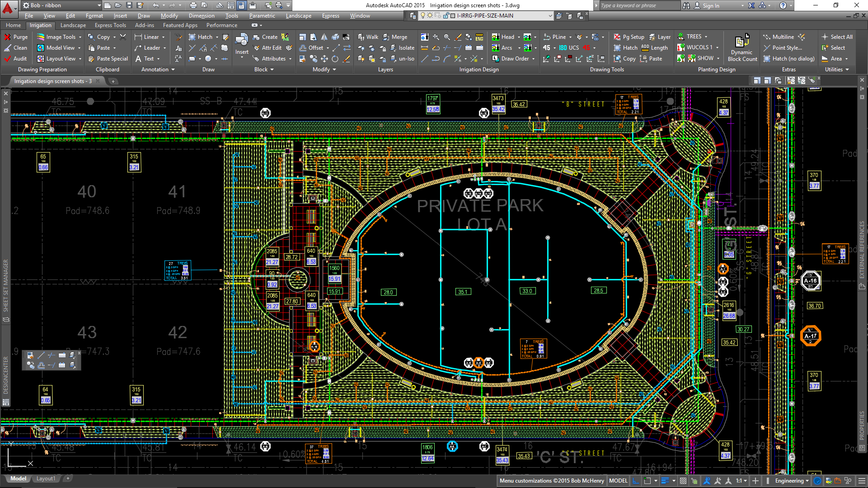Click the Pg Setup tool
Screen dimensions: 868x488
tap(629, 37)
